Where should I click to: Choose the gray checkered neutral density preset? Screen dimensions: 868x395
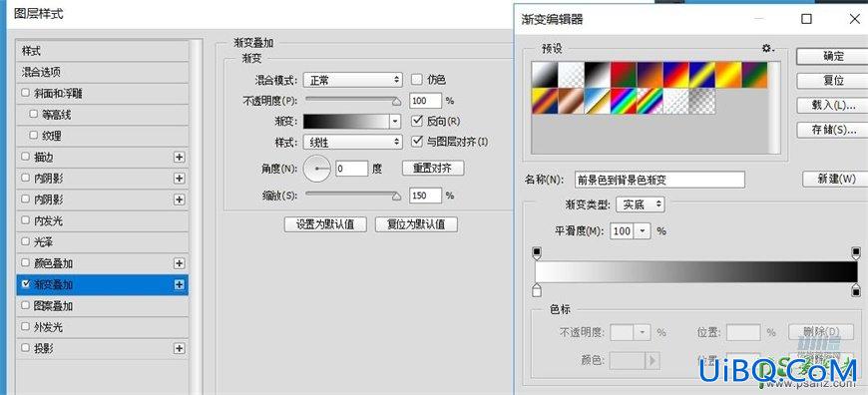[x=702, y=101]
